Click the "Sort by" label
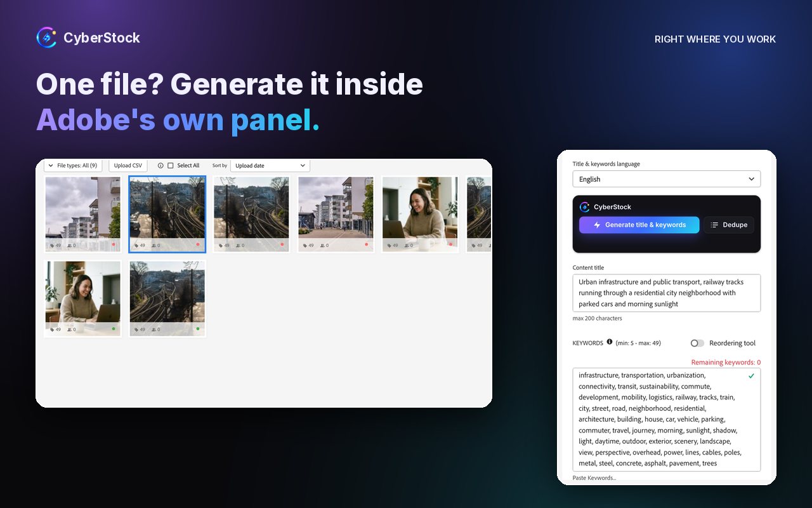 219,166
